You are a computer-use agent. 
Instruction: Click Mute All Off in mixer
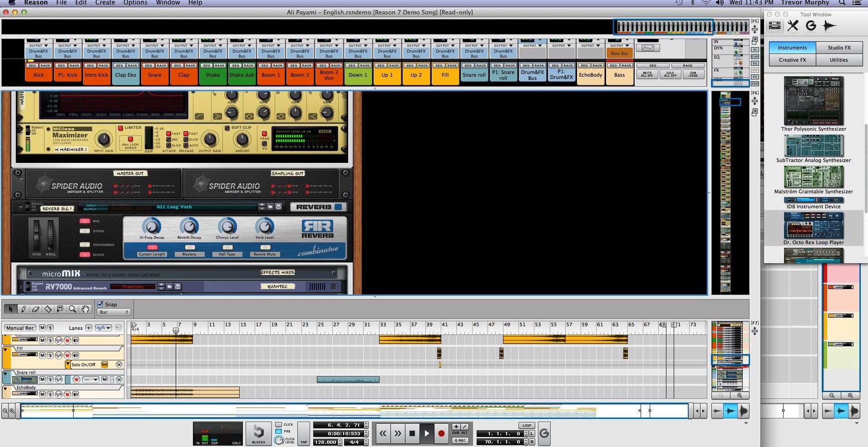(x=647, y=74)
